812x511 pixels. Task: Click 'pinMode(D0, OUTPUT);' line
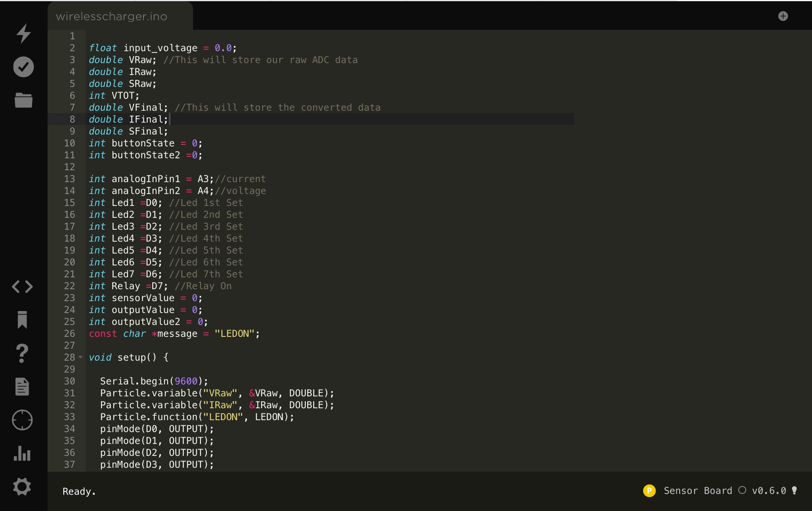[157, 429]
